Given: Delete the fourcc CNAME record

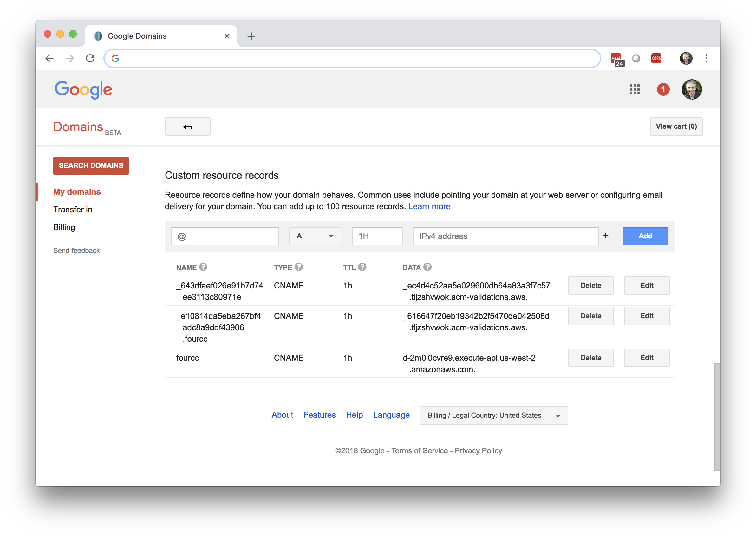Looking at the screenshot, I should 591,358.
